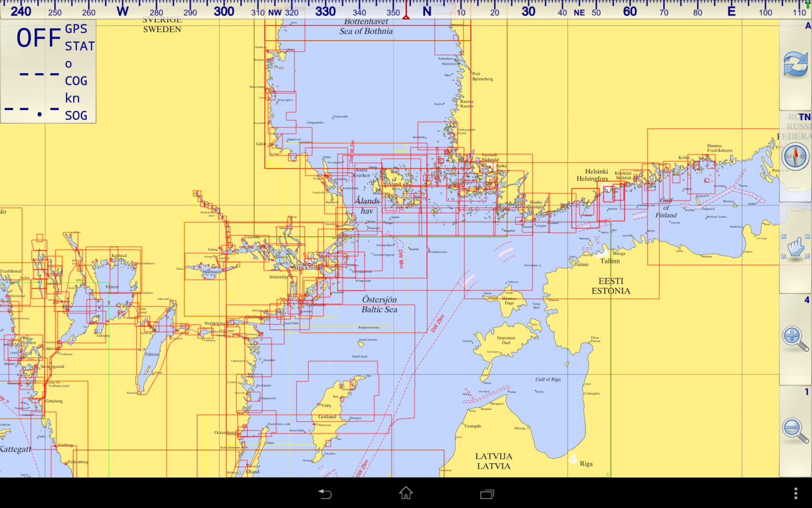Tap the Södertälje label

click(x=278, y=276)
